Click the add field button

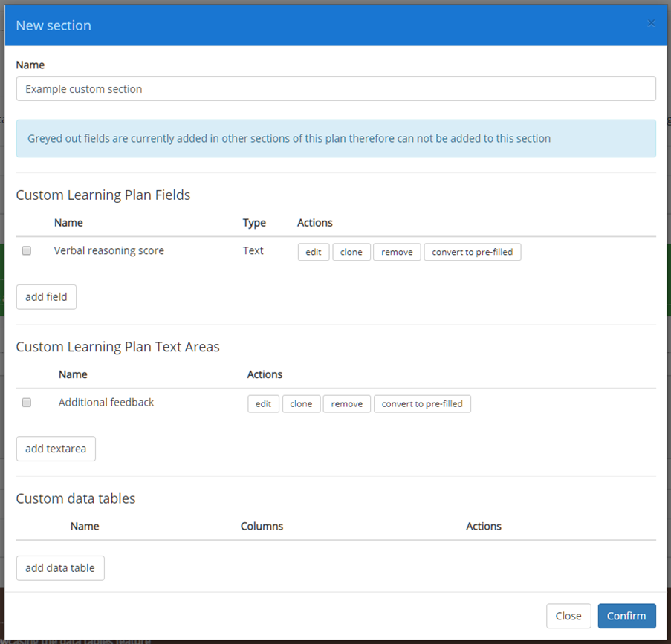[46, 296]
